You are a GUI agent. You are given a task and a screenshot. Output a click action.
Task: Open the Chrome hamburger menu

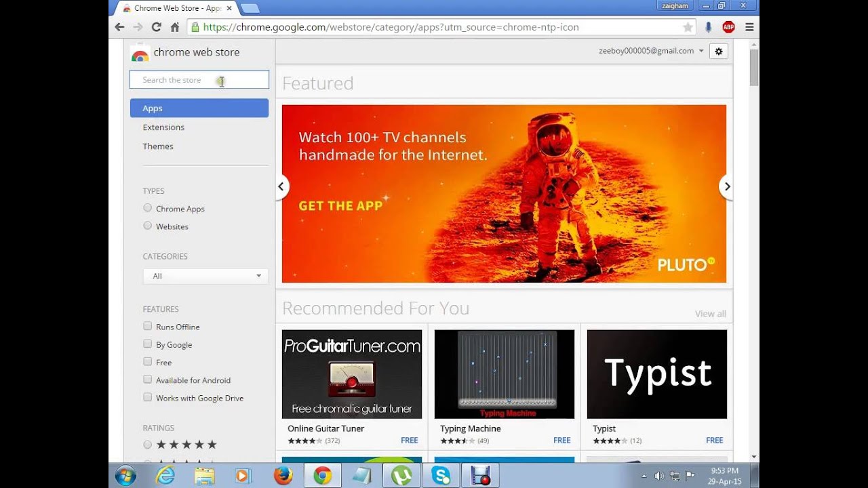tap(749, 27)
